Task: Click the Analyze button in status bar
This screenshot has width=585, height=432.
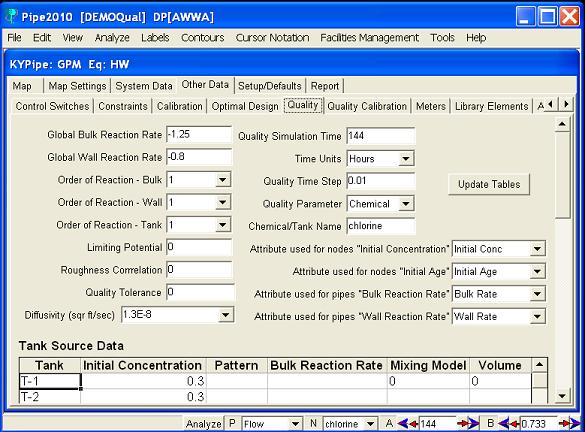Action: click(x=203, y=424)
